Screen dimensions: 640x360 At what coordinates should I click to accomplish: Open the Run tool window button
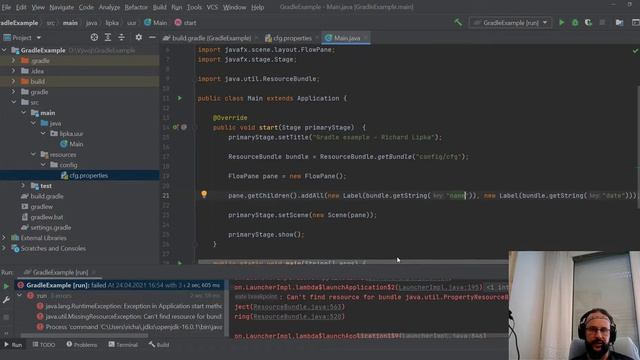click(x=13, y=345)
